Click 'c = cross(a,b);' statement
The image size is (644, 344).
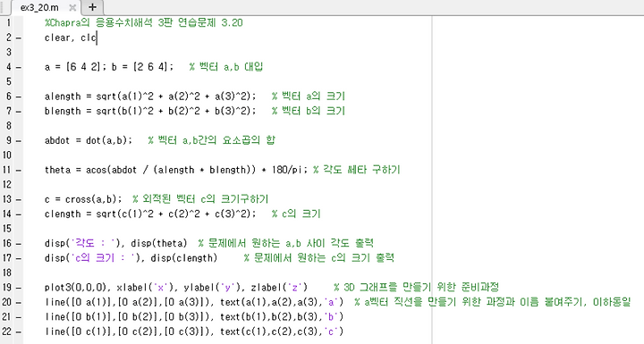tap(83, 199)
